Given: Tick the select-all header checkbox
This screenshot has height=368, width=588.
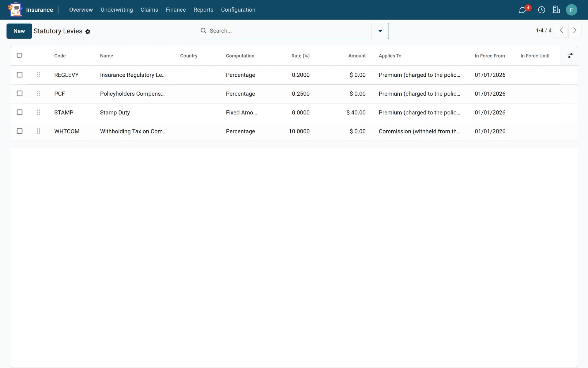Looking at the screenshot, I should click(19, 55).
